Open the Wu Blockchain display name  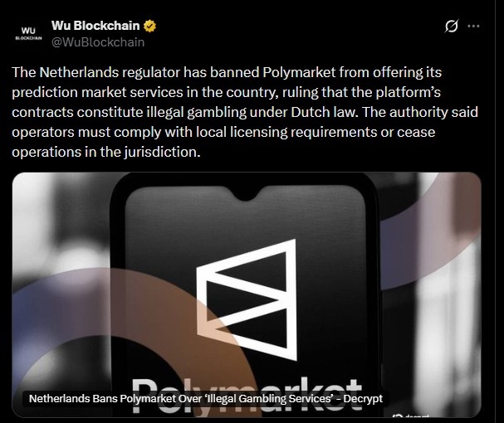95,26
